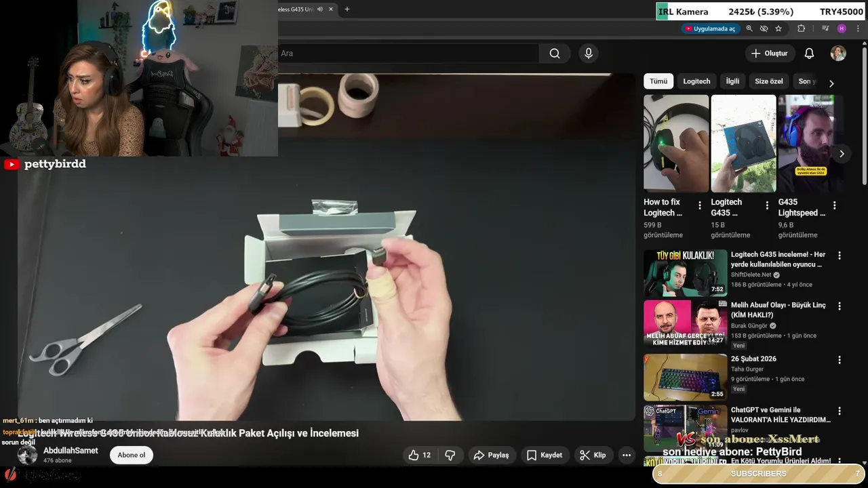The image size is (868, 488).
Task: Click the page vertical scrollbar
Action: tap(865, 115)
